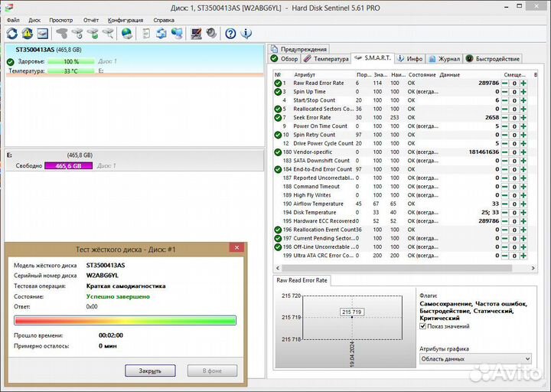This screenshot has width=551, height=392.
Task: Open the "Область данных" dropdown
Action: pyautogui.click(x=475, y=358)
